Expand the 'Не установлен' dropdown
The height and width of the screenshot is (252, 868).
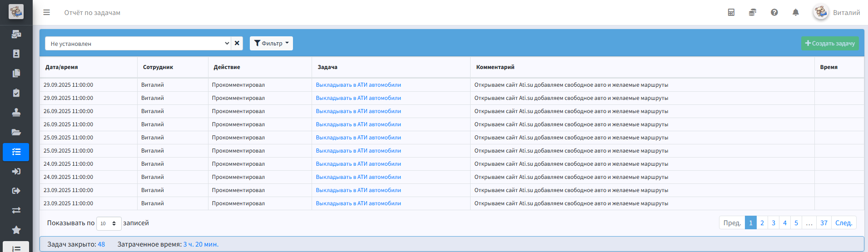pos(138,44)
